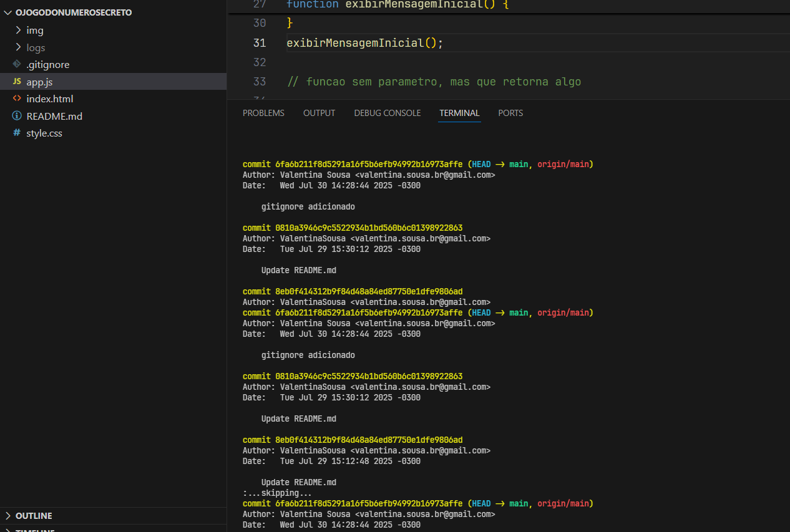
Task: Open the PORTS panel tab
Action: pos(510,113)
